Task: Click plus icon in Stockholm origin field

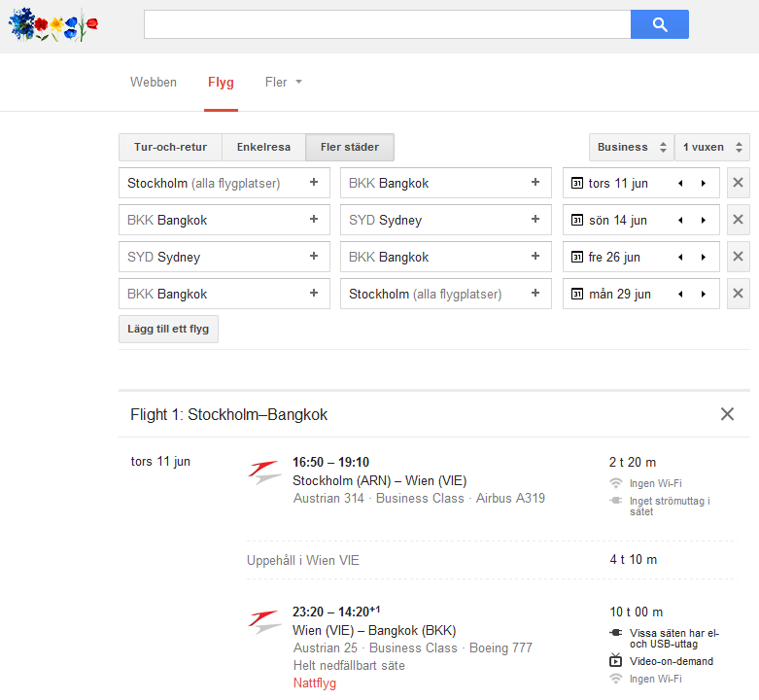Action: click(x=313, y=183)
